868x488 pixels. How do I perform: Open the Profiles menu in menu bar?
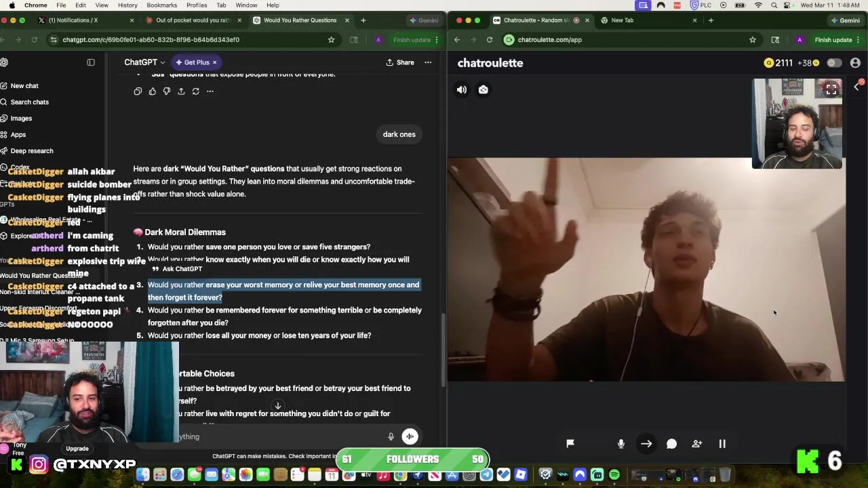[x=197, y=5]
